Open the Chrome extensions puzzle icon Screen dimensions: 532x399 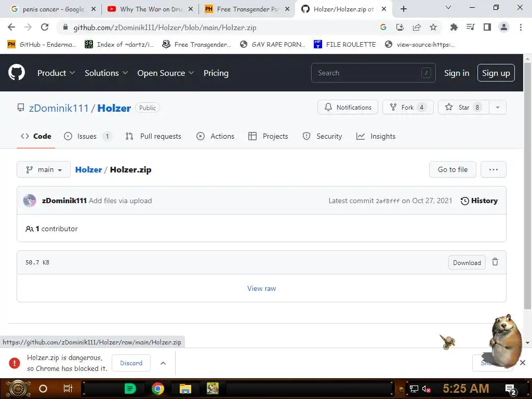[x=454, y=27]
